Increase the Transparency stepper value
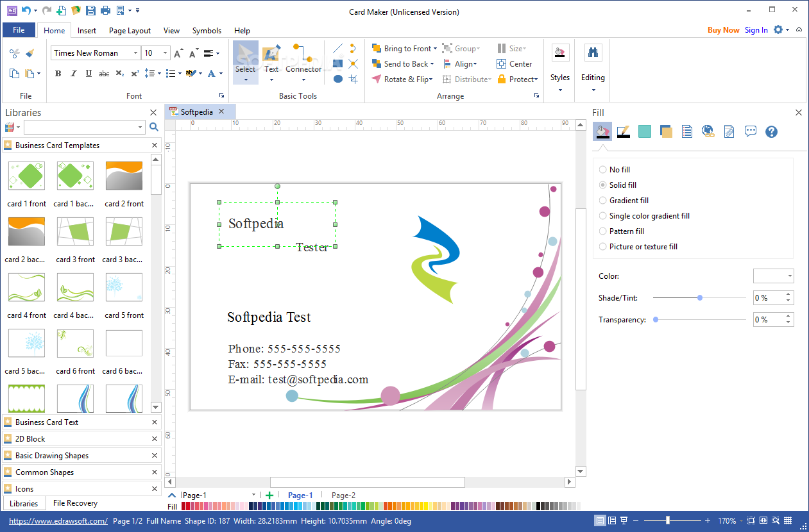 (x=788, y=316)
